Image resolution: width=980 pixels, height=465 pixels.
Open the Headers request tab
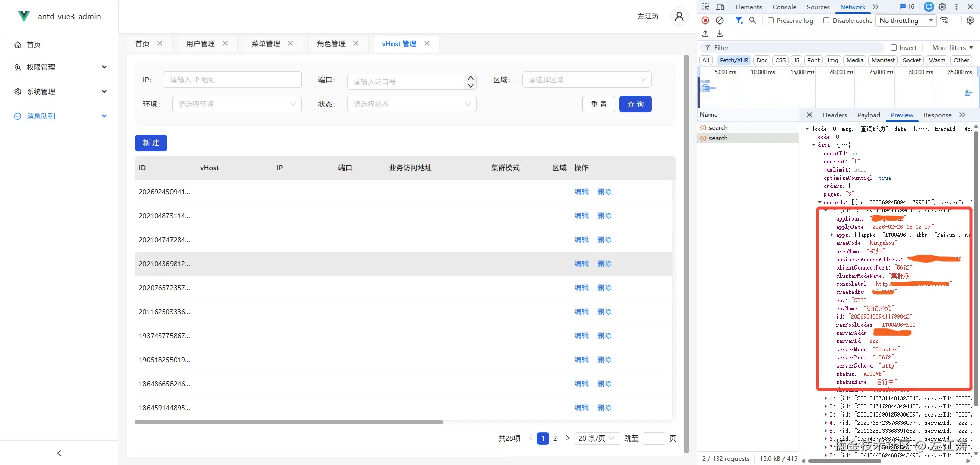click(835, 115)
